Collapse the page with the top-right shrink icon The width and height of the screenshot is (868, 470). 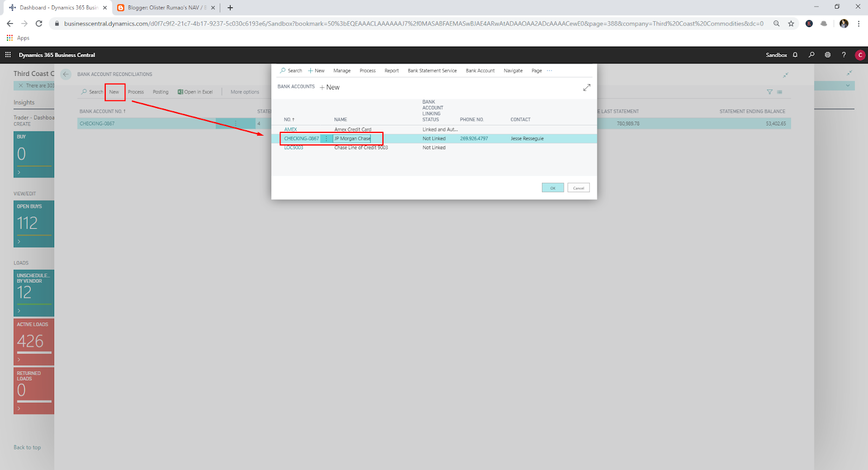pos(850,73)
